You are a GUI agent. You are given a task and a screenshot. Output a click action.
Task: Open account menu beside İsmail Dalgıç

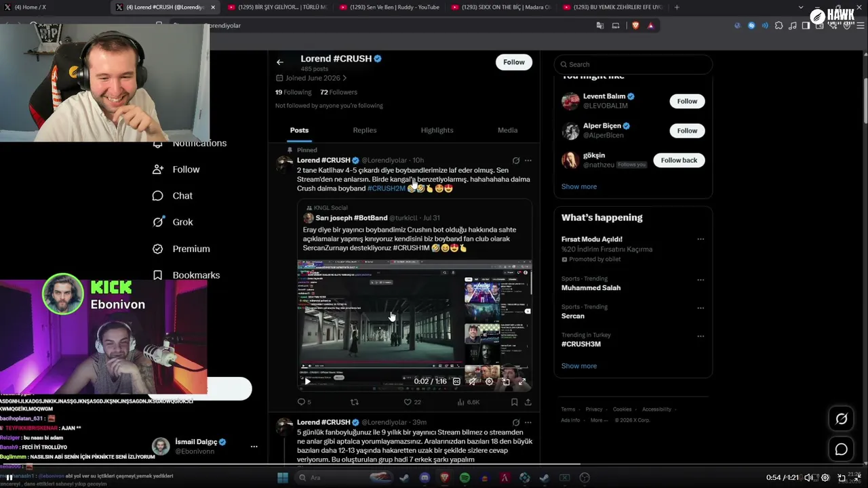(254, 447)
